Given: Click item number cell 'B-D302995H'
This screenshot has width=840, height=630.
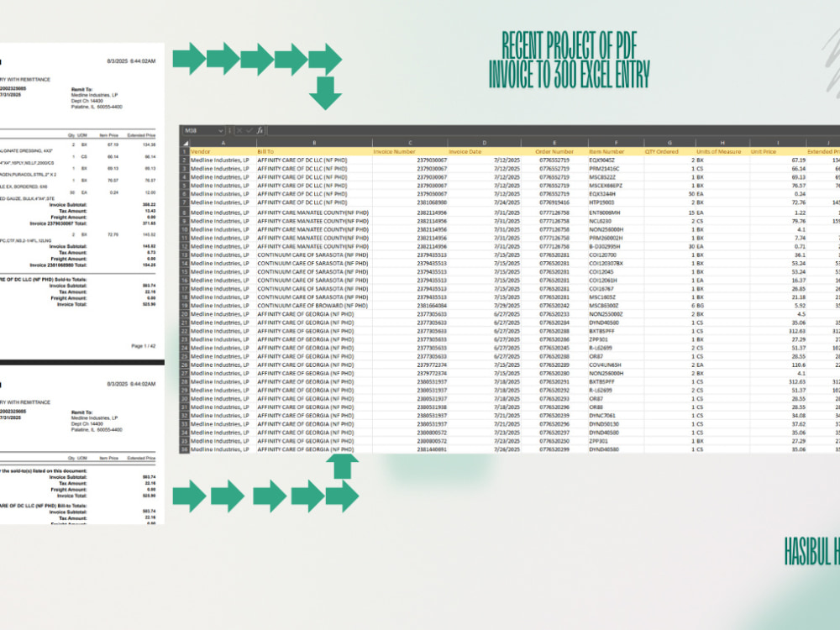Looking at the screenshot, I should tap(616, 246).
